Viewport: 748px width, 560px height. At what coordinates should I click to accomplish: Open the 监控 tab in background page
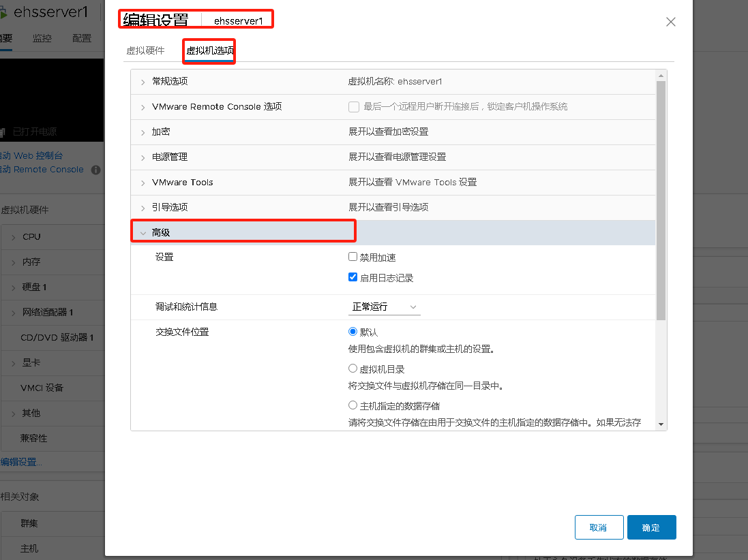[42, 38]
